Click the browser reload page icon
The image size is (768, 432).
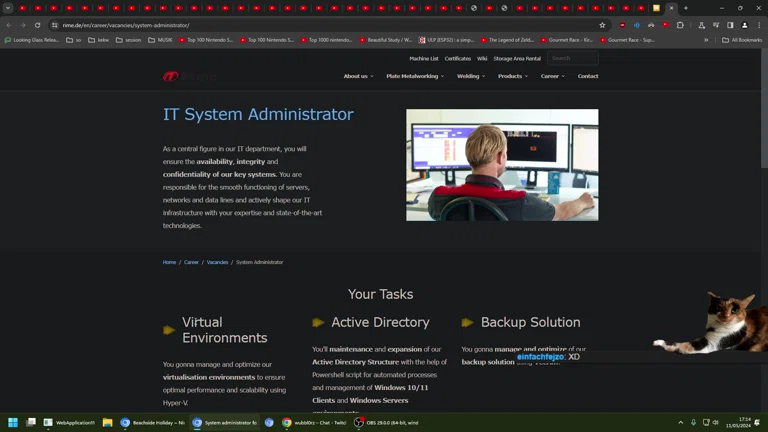click(38, 25)
